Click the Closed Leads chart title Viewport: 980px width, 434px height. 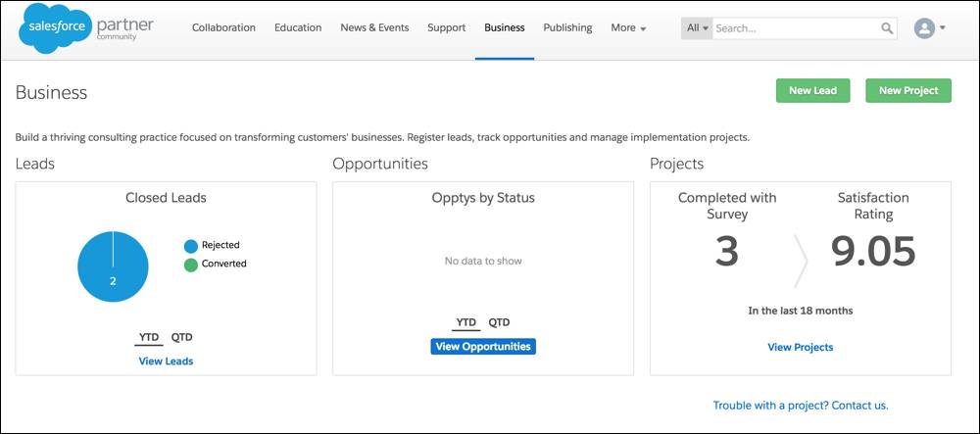166,198
